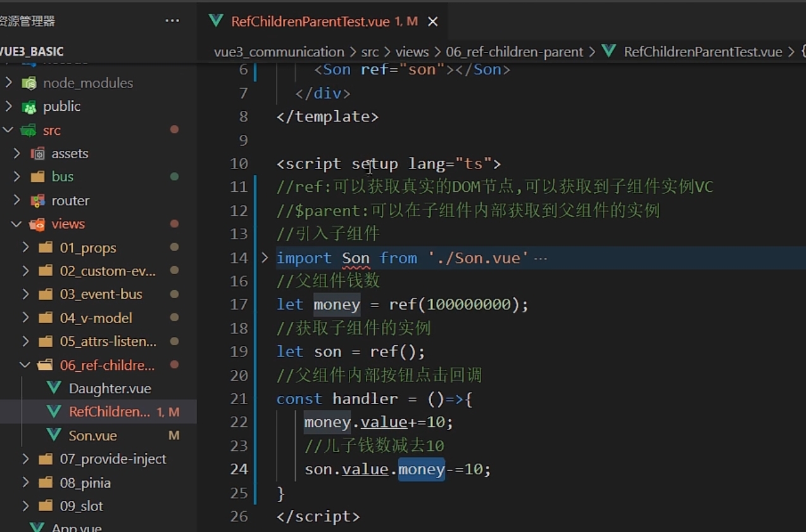The width and height of the screenshot is (806, 532).
Task: Unfold the collapsed import at line 14
Action: pyautogui.click(x=265, y=258)
